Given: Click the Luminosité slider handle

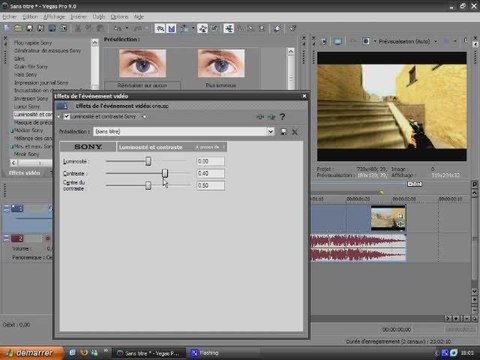Looking at the screenshot, I should 148,161.
